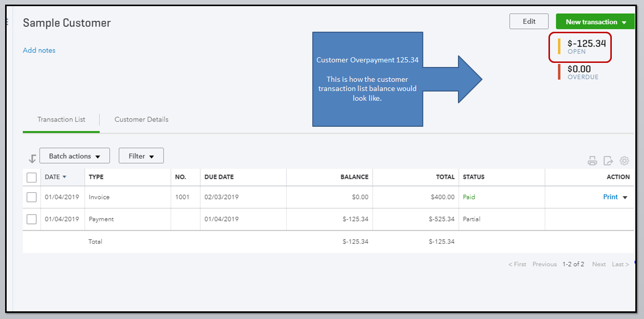Click the export icon above the table
The image size is (644, 319).
pos(608,161)
